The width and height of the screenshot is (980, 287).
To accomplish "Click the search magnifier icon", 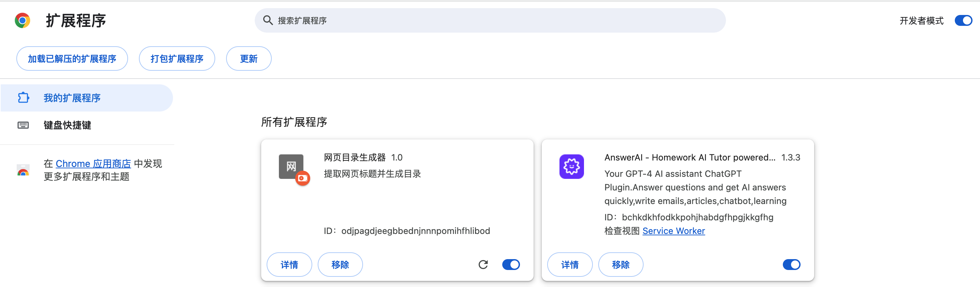I will 268,20.
